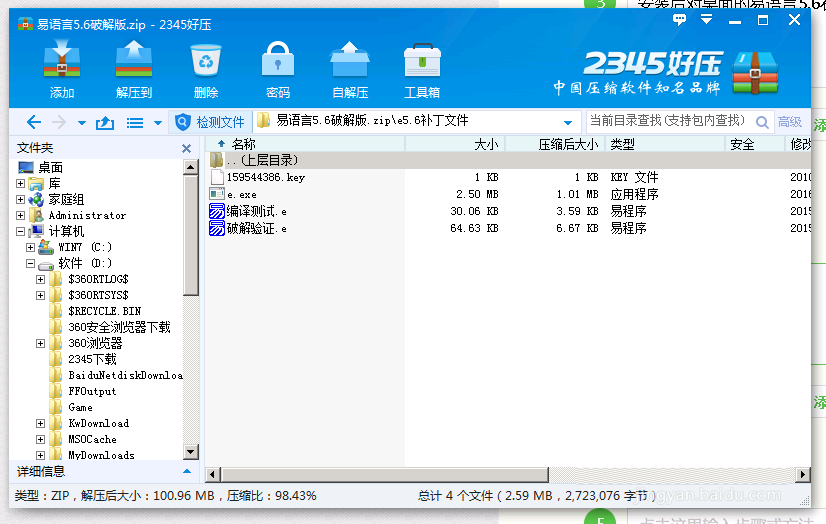Open the 工具箱 (Toolbox) icon

(422, 62)
